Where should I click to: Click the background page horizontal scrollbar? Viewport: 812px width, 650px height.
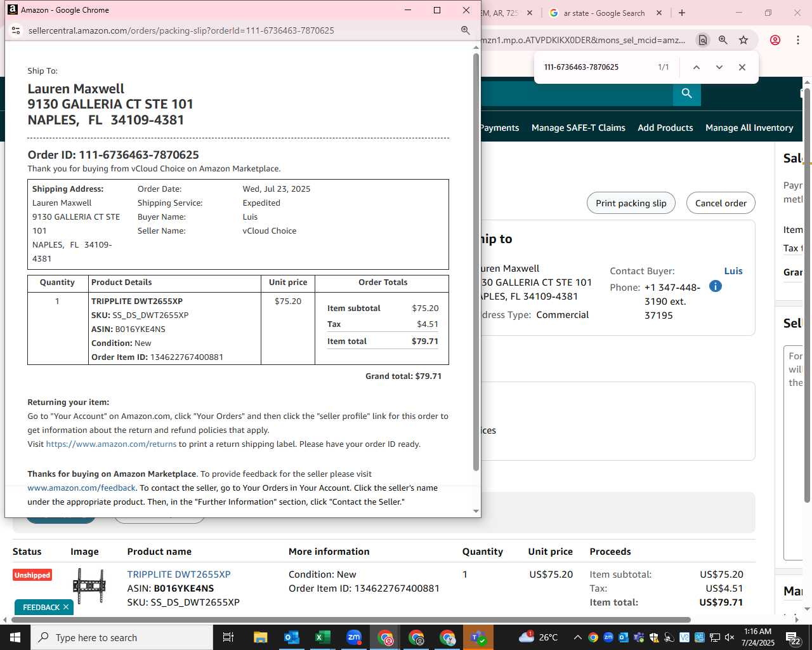pos(351,620)
